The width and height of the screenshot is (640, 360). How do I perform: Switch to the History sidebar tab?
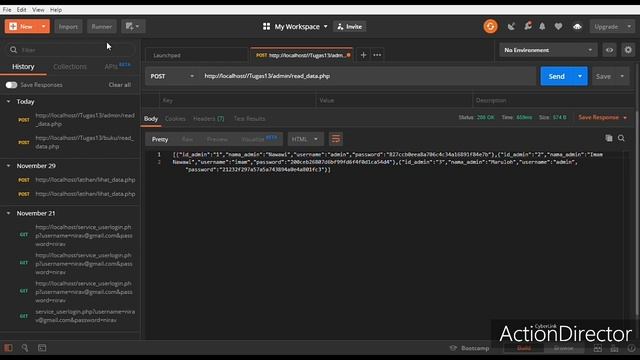click(23, 67)
